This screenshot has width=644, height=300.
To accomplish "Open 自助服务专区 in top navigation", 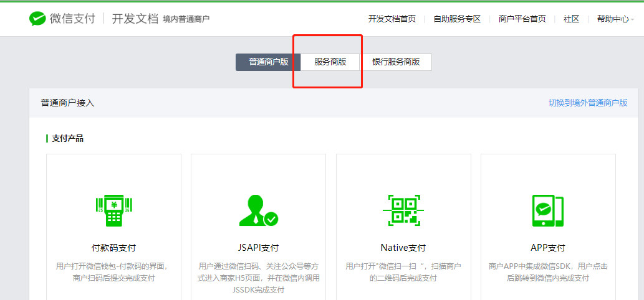I will click(x=457, y=19).
